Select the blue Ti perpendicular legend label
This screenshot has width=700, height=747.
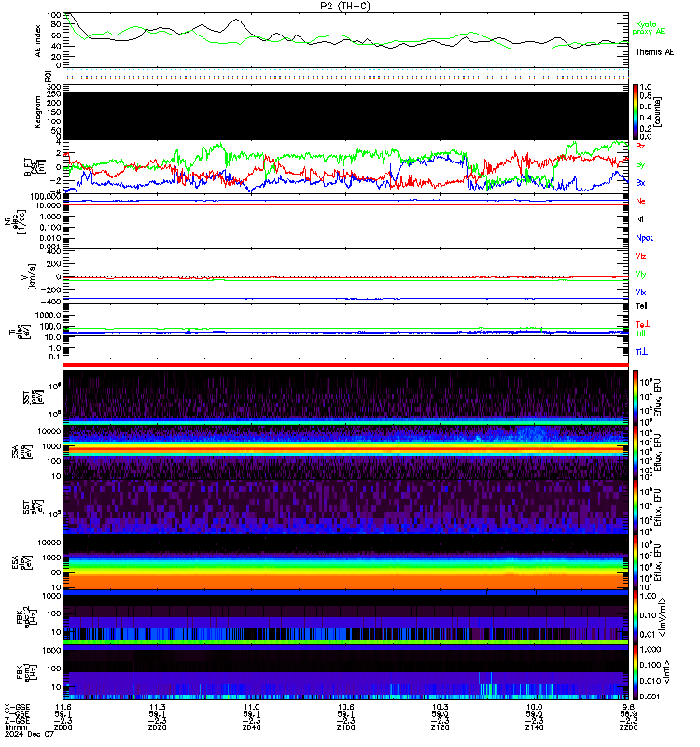click(641, 352)
